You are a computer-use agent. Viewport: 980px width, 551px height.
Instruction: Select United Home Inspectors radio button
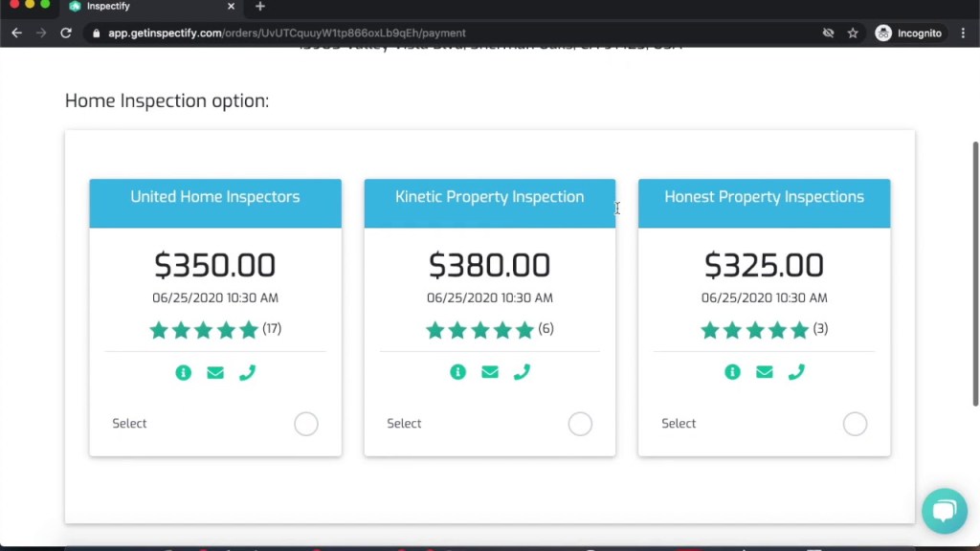coord(306,424)
